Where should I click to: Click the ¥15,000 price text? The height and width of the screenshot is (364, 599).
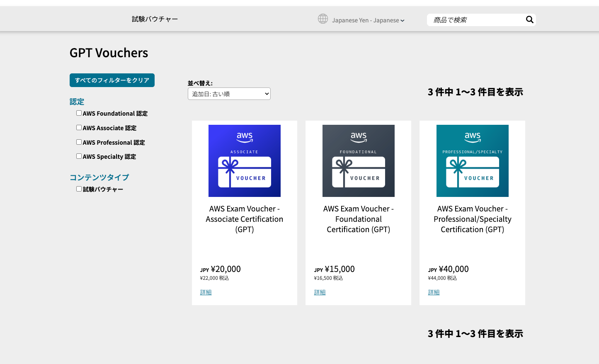[340, 269]
